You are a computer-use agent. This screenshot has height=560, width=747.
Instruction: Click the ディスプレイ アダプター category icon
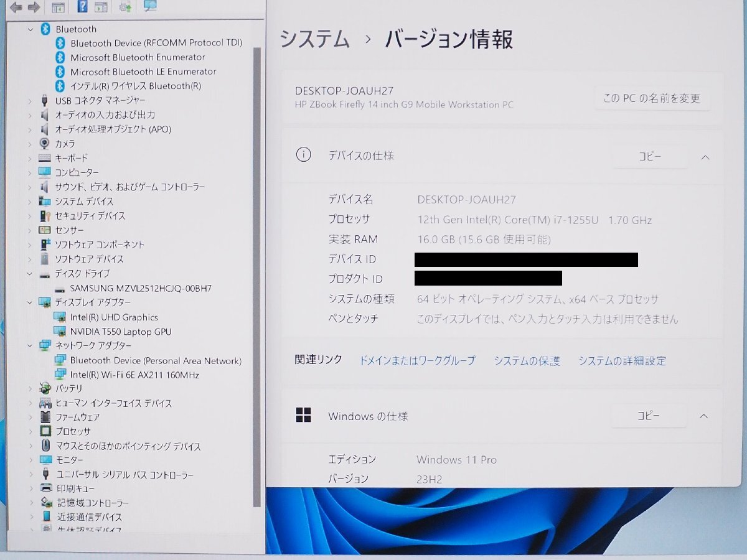(x=45, y=302)
